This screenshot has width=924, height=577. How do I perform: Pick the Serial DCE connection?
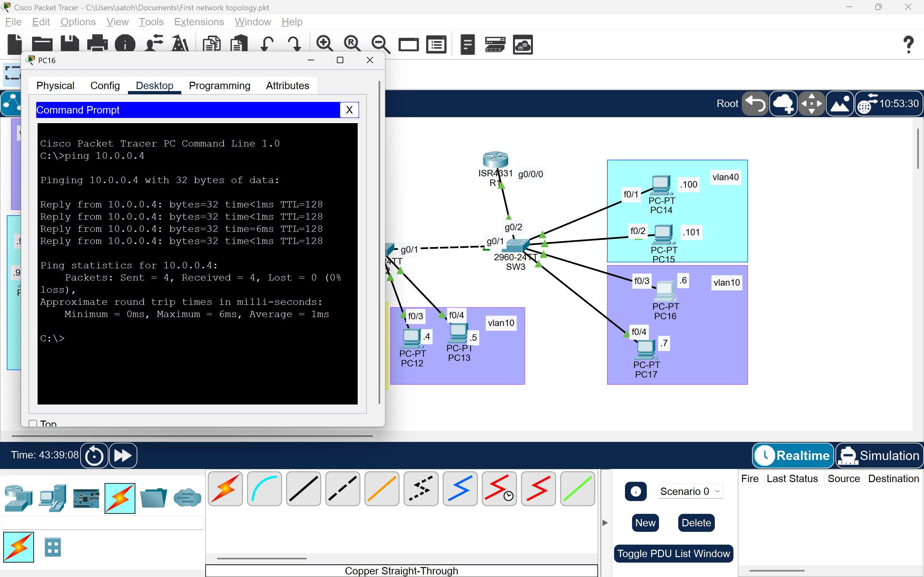499,489
